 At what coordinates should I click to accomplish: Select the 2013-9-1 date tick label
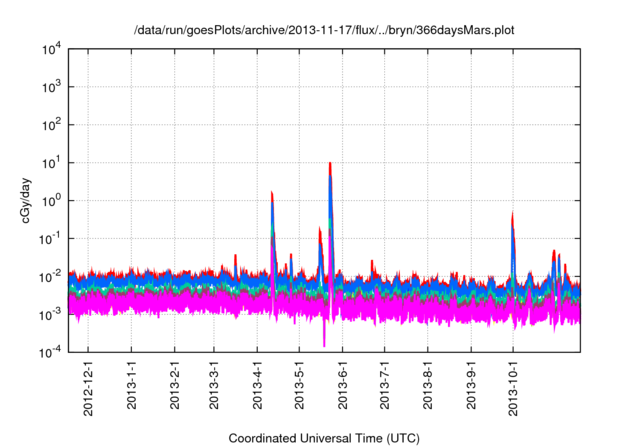(x=469, y=390)
